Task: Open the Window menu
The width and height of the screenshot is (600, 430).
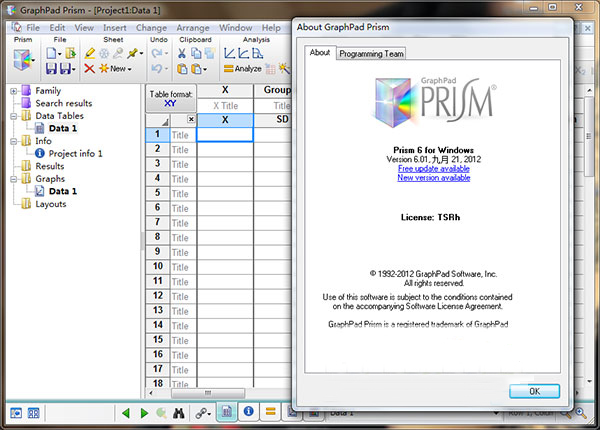Action: [x=236, y=28]
